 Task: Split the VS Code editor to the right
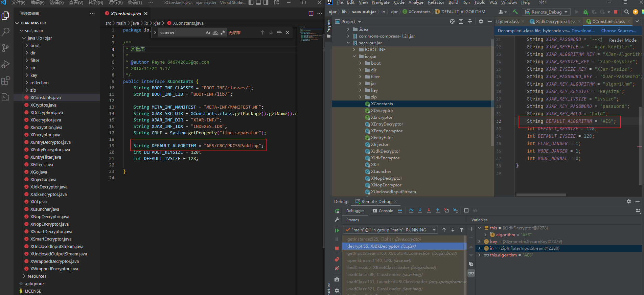click(x=311, y=14)
